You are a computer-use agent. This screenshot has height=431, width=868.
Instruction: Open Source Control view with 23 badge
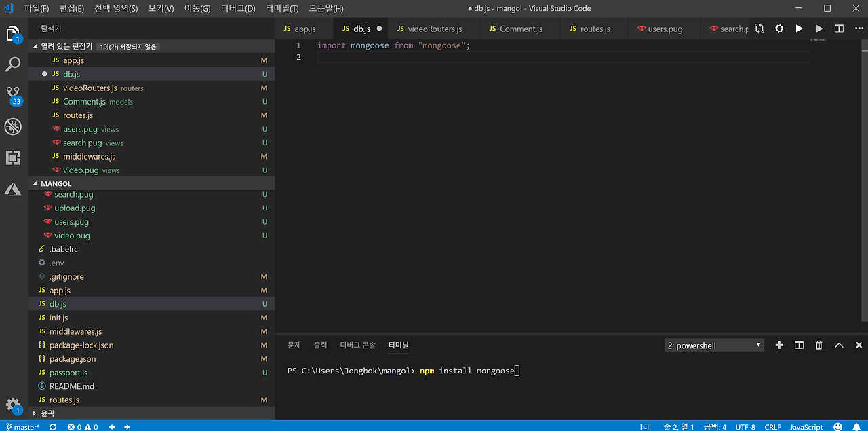tap(13, 96)
